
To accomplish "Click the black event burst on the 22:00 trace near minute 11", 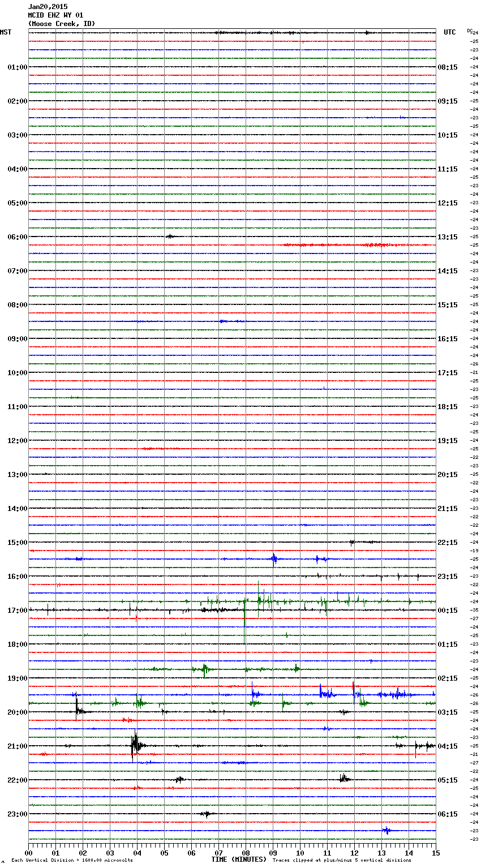I will (344, 779).
